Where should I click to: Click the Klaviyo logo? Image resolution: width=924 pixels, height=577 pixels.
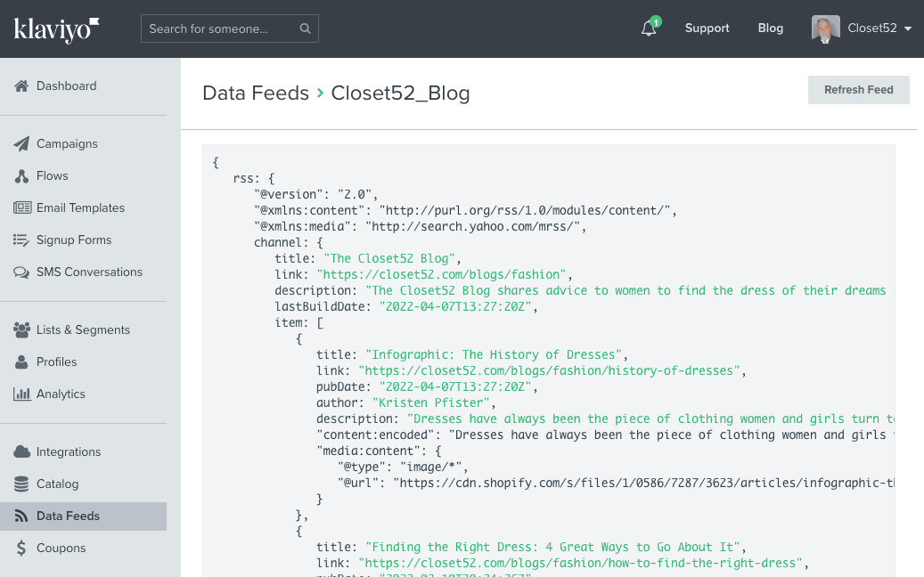56,29
